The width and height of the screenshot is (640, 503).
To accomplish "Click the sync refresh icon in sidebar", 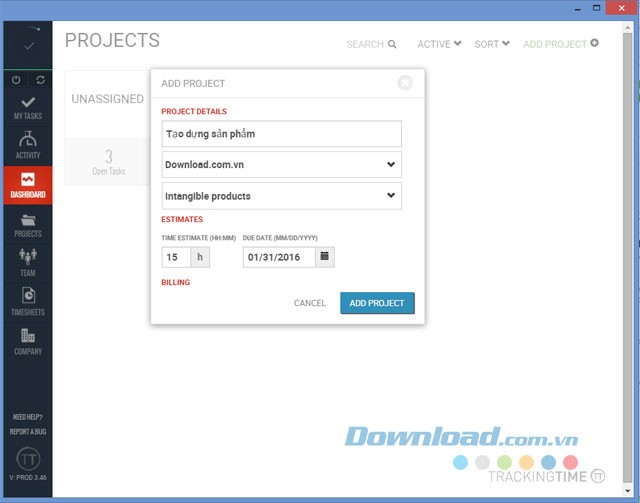I will tap(40, 79).
